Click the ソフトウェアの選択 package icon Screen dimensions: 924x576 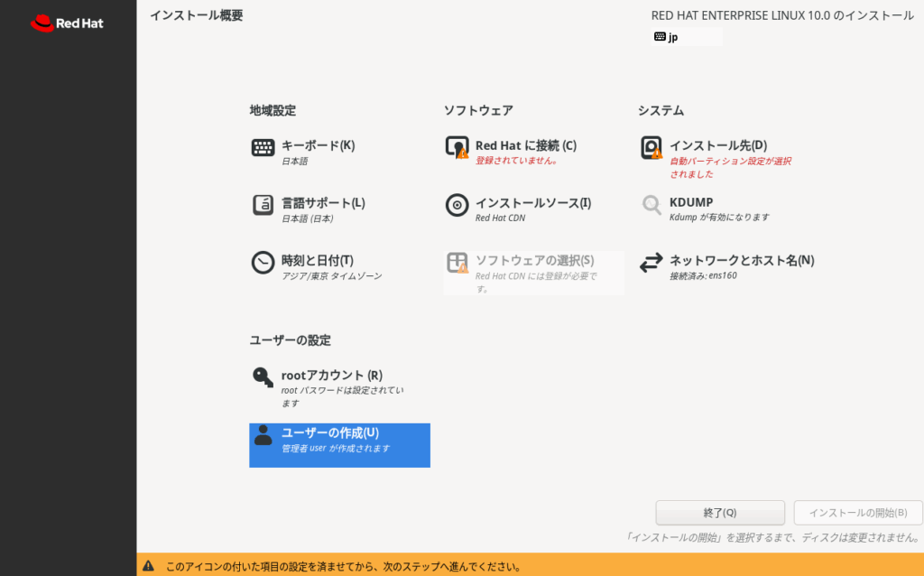point(457,263)
